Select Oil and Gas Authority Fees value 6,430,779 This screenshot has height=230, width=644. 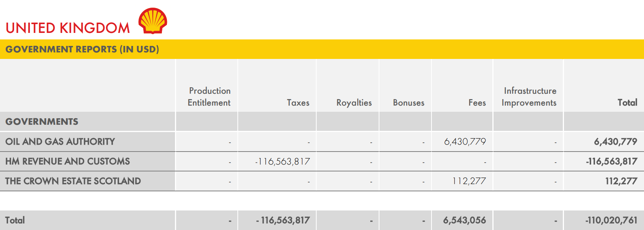[465, 142]
